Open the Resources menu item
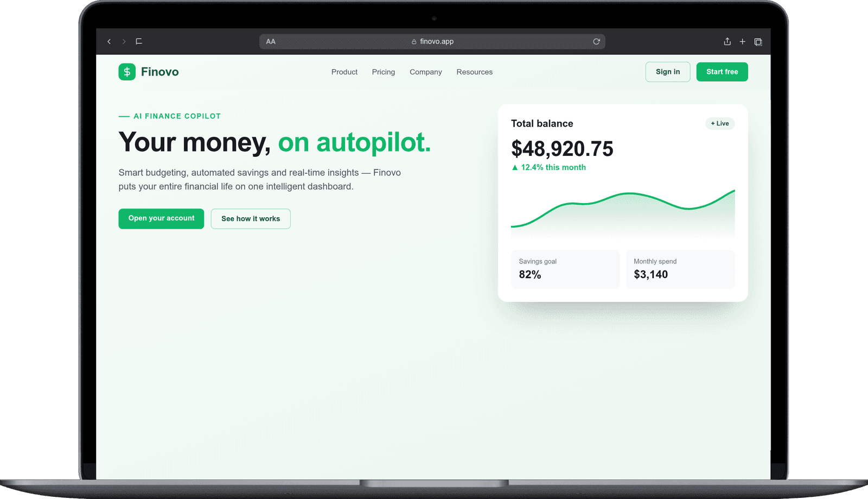The width and height of the screenshot is (868, 499). (475, 72)
